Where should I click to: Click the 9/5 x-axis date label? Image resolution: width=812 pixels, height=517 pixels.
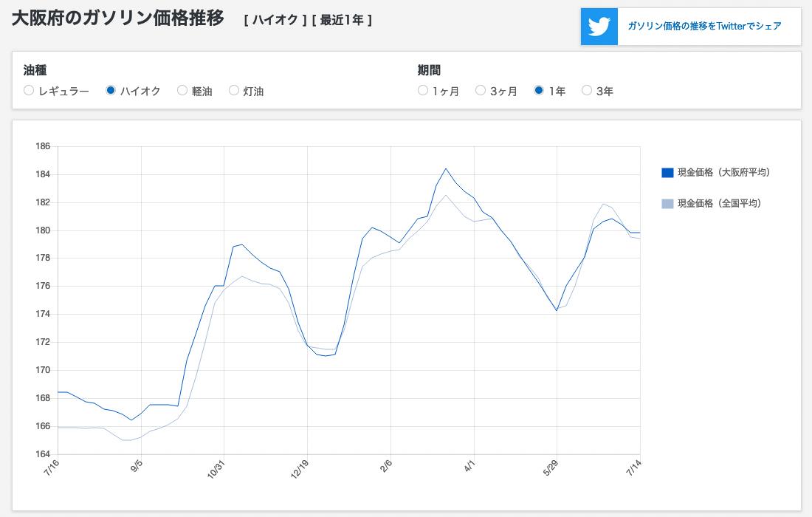(137, 466)
